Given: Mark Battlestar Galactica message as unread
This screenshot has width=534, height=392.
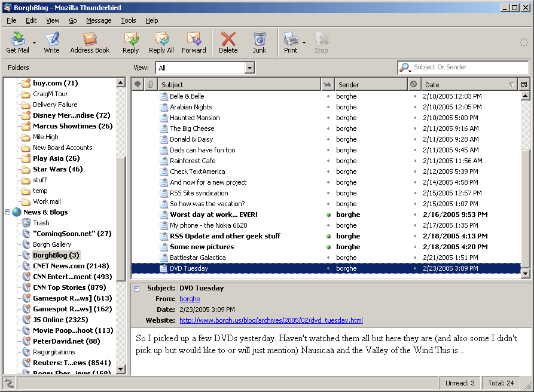Looking at the screenshot, I should point(328,258).
